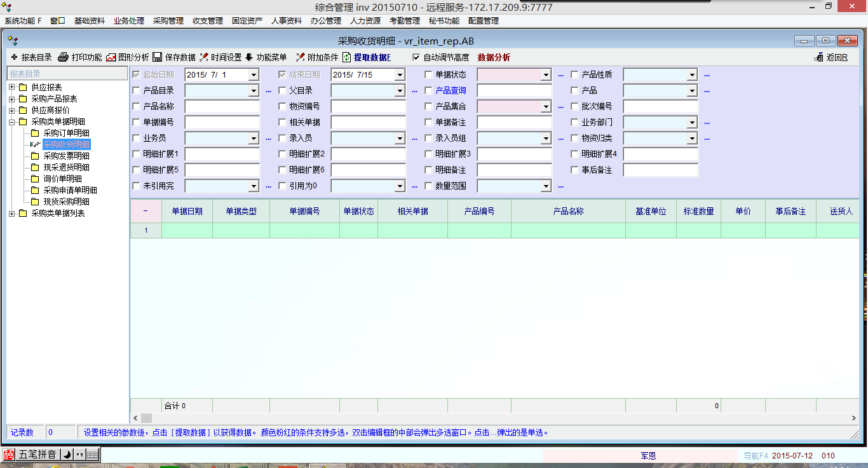Open 图形分析 chart icon
This screenshot has width=868, height=468.
click(x=111, y=57)
